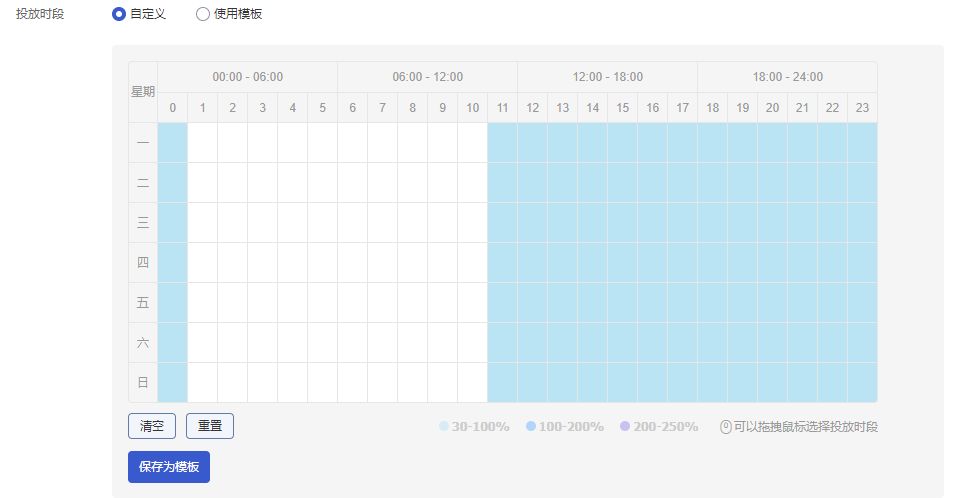Select Friday (五) hour 9 cell
969x498 pixels.
pos(442,302)
